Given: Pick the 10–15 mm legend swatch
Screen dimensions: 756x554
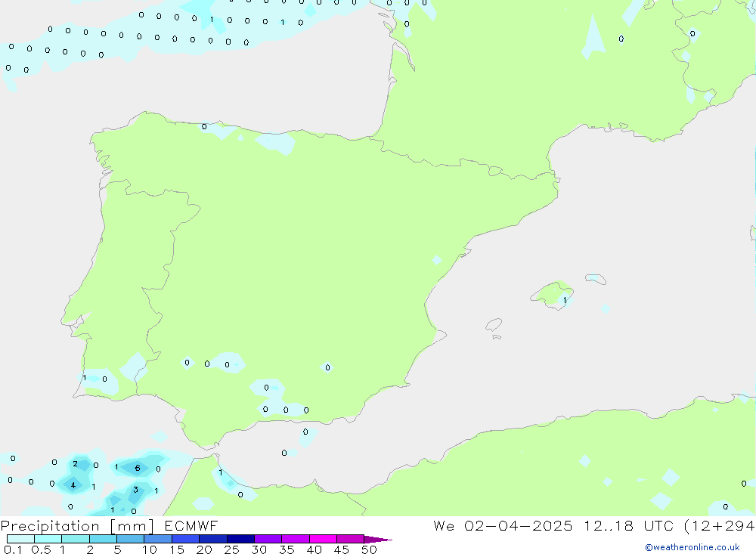Looking at the screenshot, I should click(x=158, y=539).
